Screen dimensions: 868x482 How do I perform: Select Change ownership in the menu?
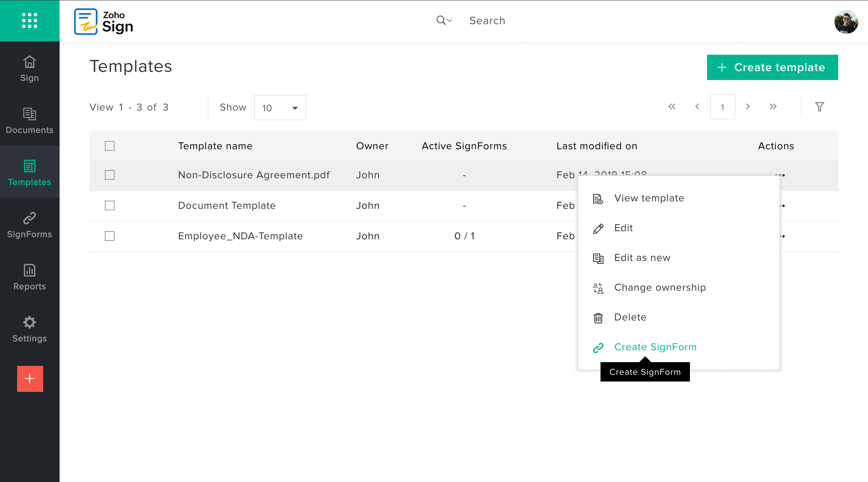coord(660,287)
